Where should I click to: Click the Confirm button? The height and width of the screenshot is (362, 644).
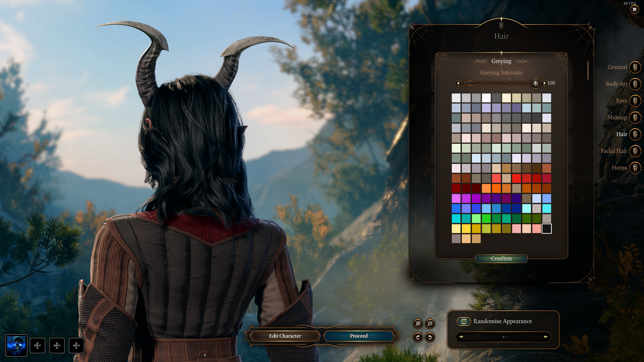click(x=501, y=258)
